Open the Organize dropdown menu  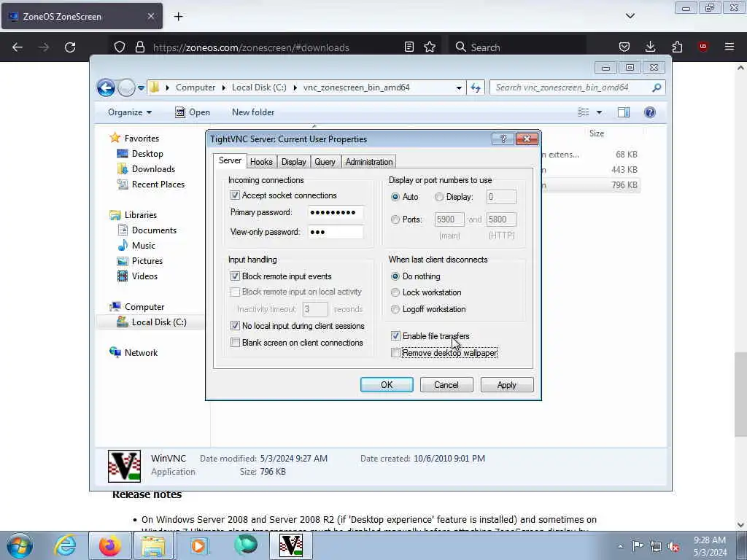tap(130, 112)
